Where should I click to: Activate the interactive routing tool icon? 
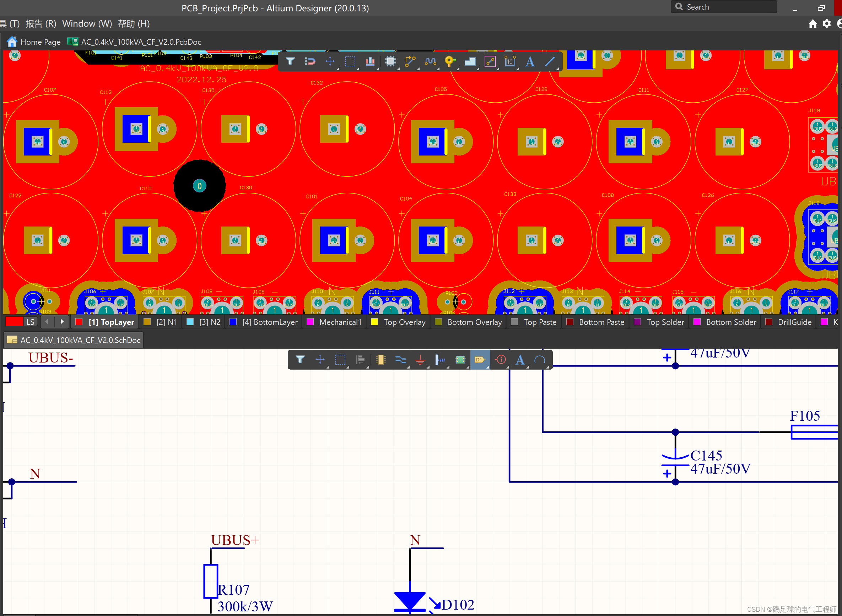pos(410,61)
